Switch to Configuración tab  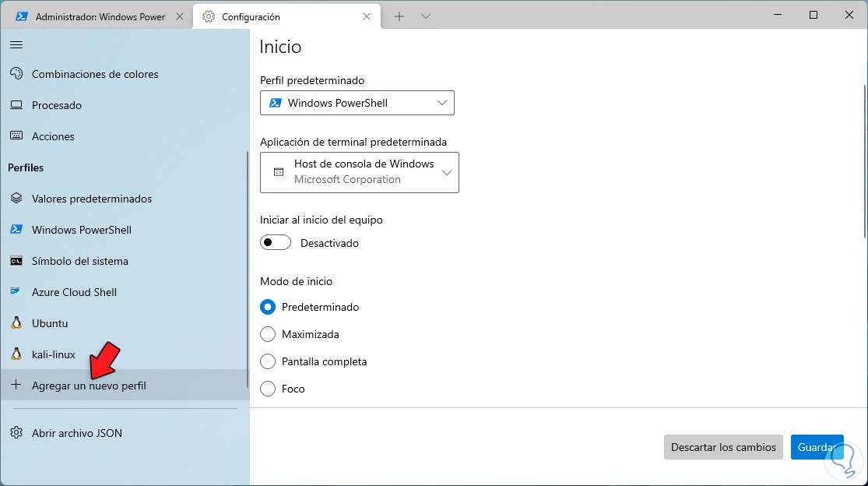(x=286, y=16)
